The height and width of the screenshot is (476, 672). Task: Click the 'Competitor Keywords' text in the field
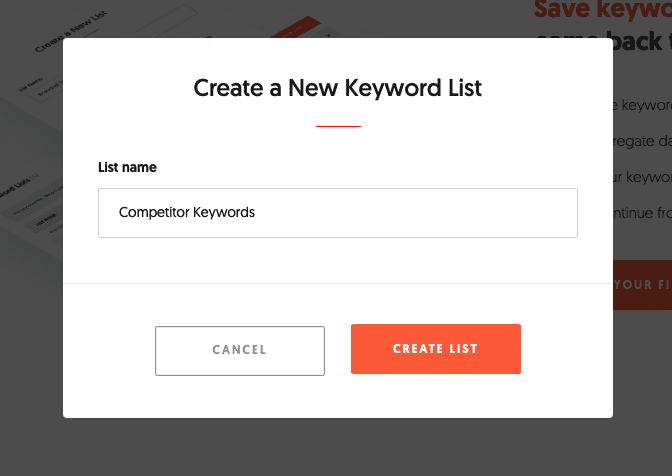187,213
